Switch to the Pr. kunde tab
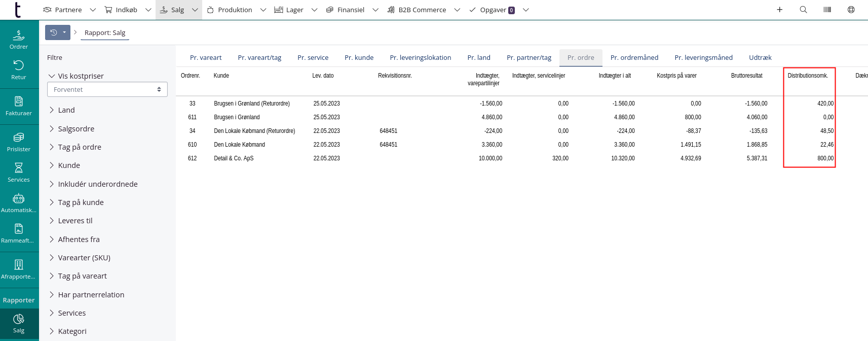 click(x=359, y=58)
